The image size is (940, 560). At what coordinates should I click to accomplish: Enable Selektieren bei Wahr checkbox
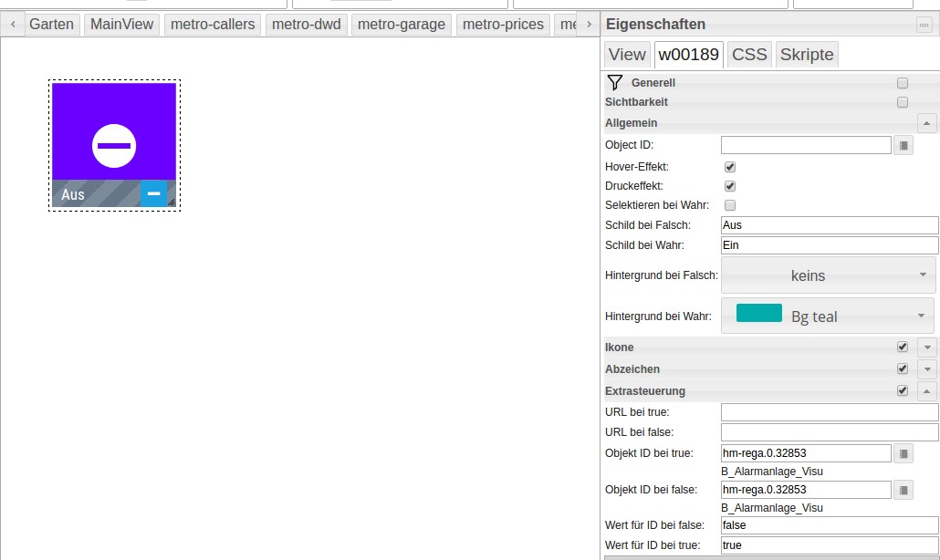730,205
